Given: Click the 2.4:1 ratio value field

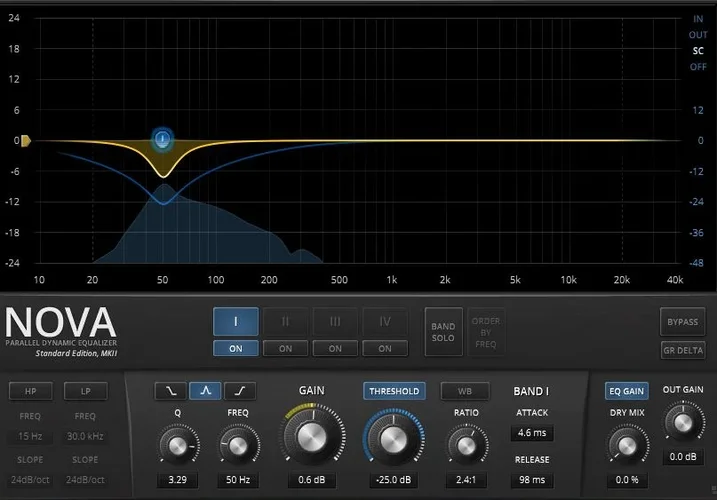Looking at the screenshot, I should (466, 479).
